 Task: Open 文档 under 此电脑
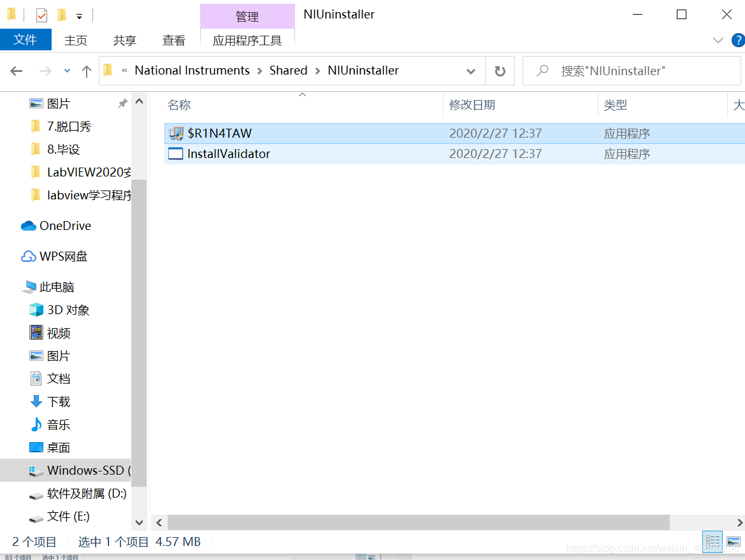coord(50,378)
